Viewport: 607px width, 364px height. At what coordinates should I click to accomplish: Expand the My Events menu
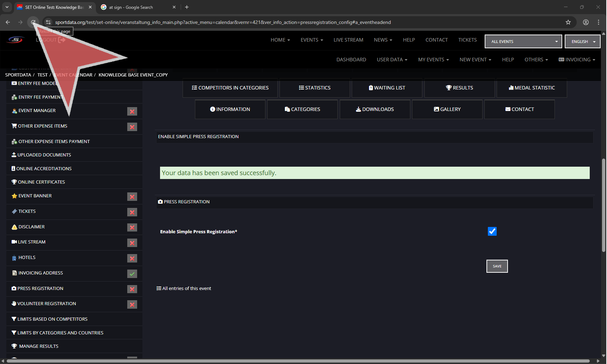coord(433,60)
